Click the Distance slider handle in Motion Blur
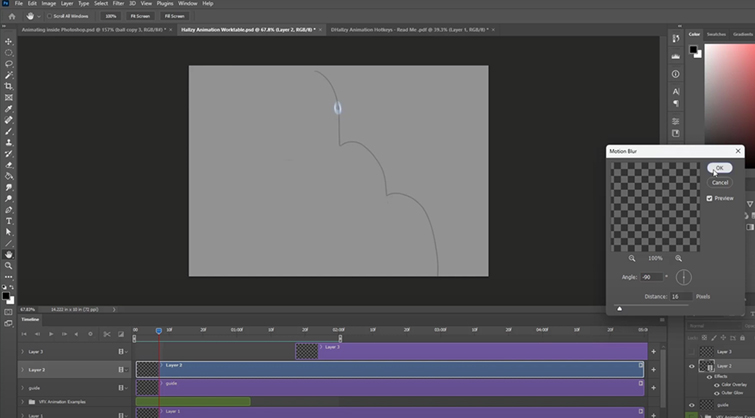This screenshot has height=418, width=755. tap(619, 309)
